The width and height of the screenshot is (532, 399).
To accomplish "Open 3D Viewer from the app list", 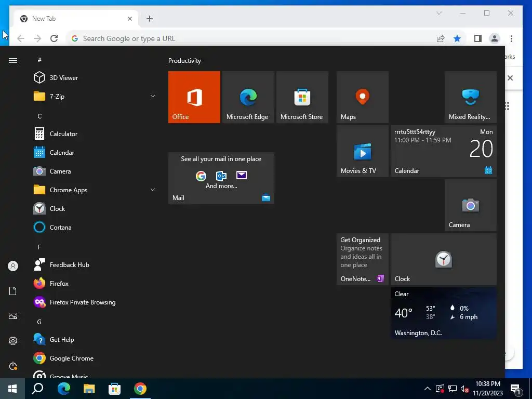I will (x=95, y=78).
